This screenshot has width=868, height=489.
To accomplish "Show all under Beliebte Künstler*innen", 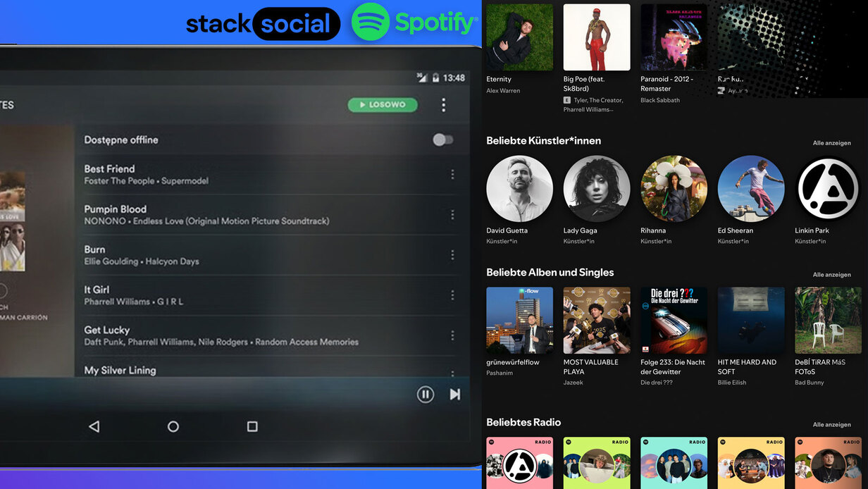I will 832,143.
